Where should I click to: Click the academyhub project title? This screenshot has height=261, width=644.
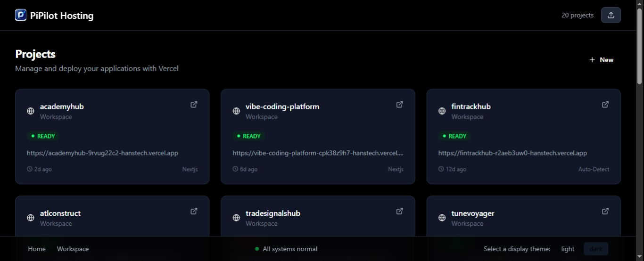click(62, 106)
